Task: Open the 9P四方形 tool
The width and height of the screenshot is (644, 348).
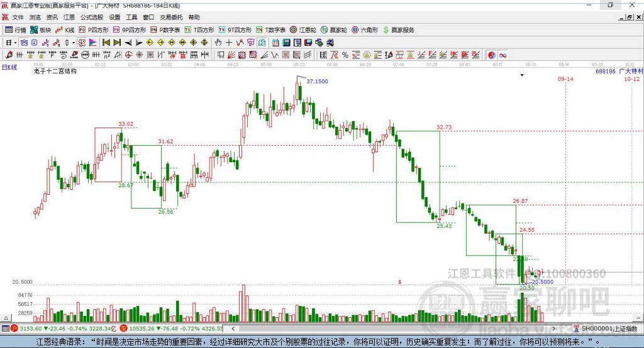Action: point(130,30)
